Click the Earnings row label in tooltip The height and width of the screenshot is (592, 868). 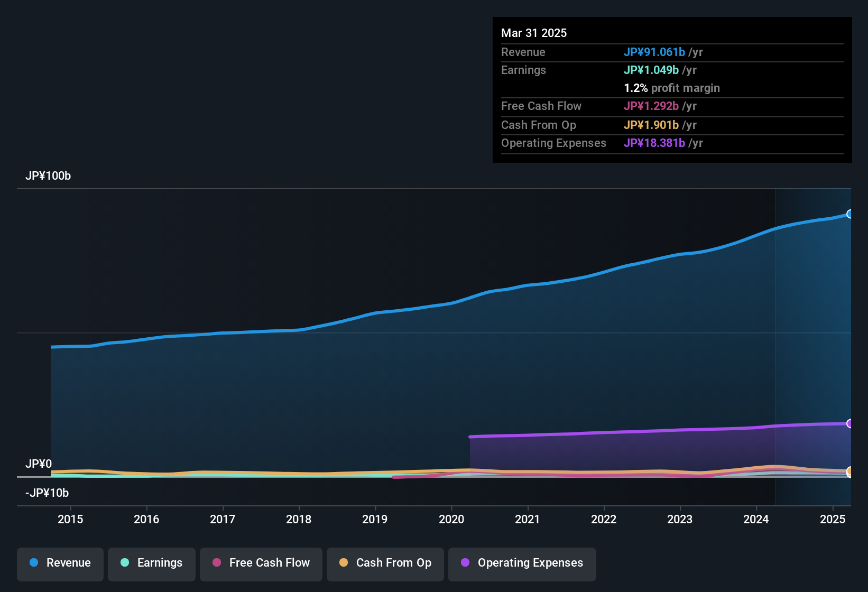pyautogui.click(x=523, y=70)
